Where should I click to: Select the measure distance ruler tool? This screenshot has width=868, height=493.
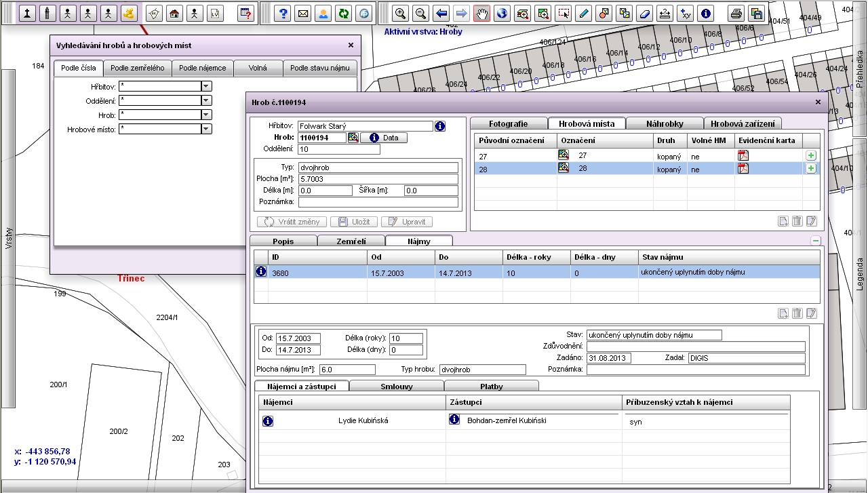665,14
